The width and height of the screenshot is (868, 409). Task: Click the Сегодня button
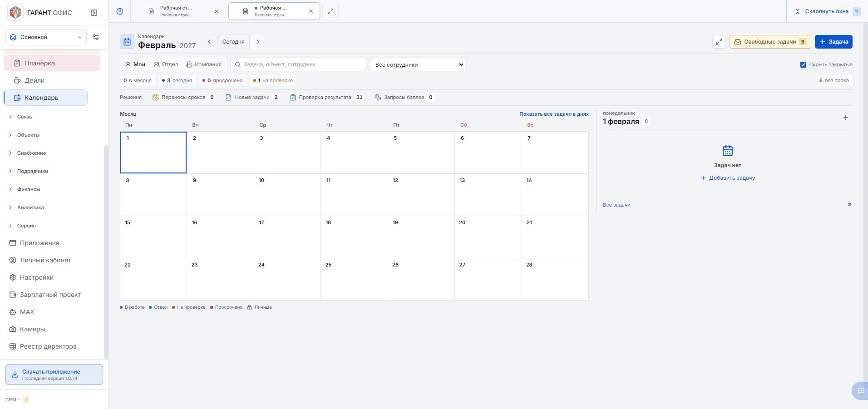click(x=233, y=42)
